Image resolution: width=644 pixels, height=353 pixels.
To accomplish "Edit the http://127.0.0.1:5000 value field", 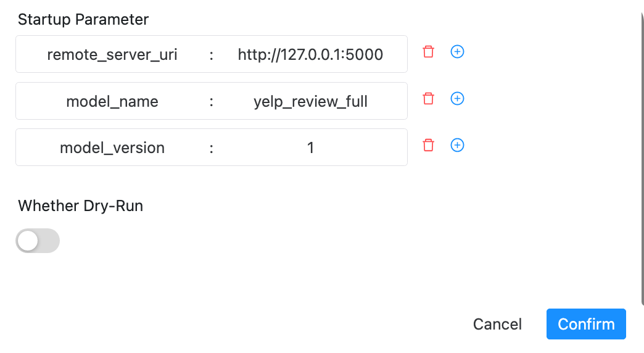I will tap(310, 55).
